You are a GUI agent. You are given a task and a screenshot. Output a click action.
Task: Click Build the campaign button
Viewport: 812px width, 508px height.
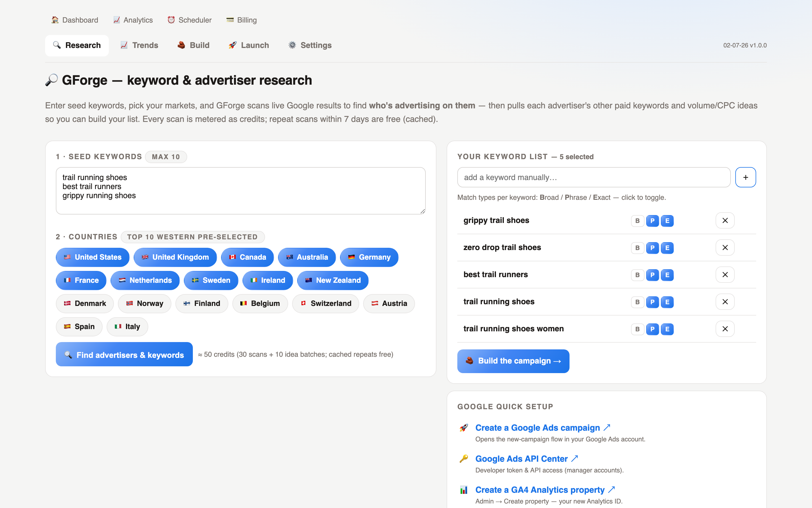click(x=513, y=361)
